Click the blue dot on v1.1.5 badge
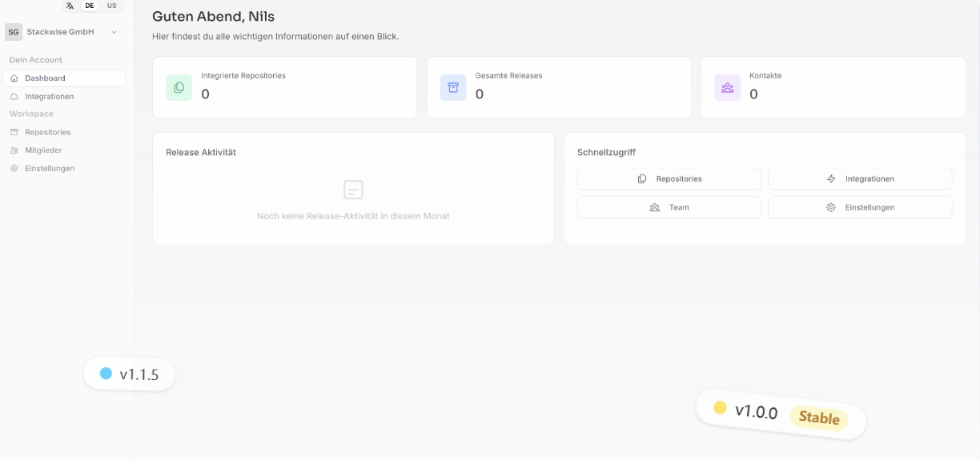Screen dimensions: 980x460 pos(106,374)
